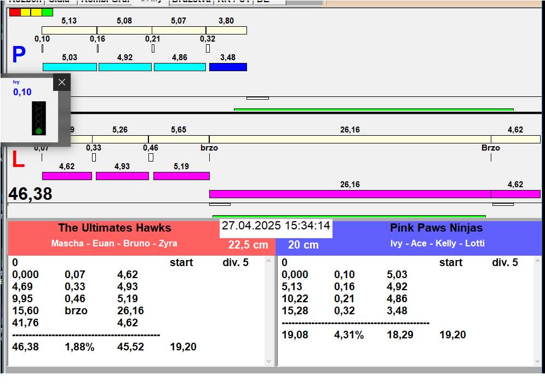545x392 pixels.
Task: Click the magenta 4,93 run bar
Action: click(122, 176)
